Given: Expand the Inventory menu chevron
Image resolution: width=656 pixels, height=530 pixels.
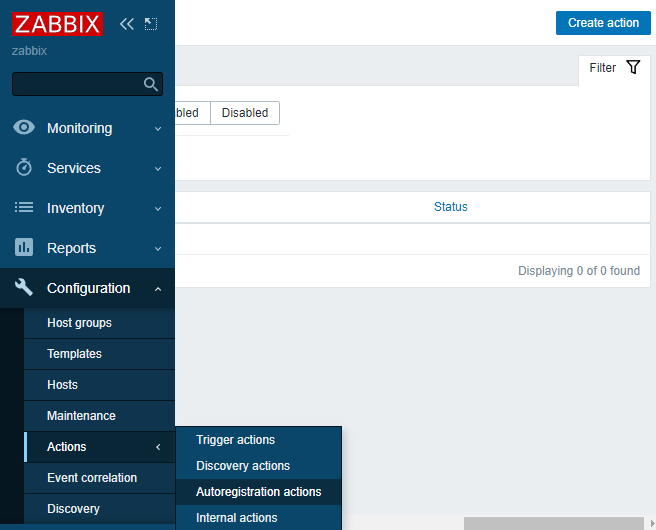Looking at the screenshot, I should 158,209.
